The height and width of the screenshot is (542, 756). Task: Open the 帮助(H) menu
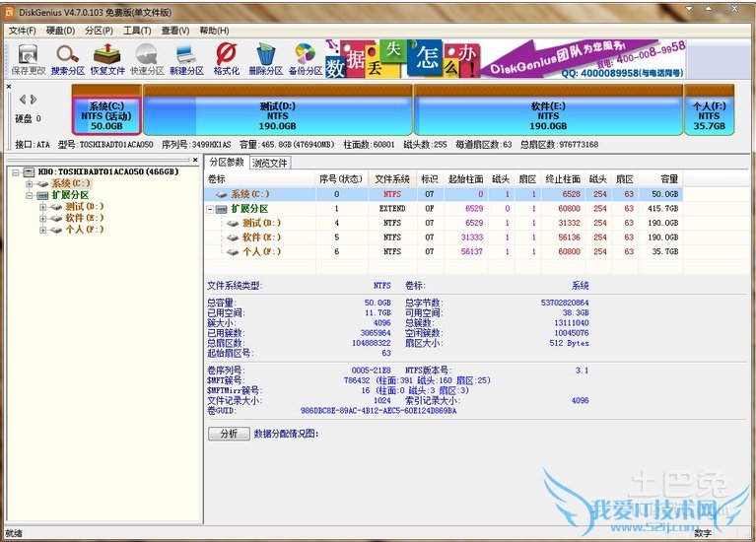pyautogui.click(x=214, y=31)
